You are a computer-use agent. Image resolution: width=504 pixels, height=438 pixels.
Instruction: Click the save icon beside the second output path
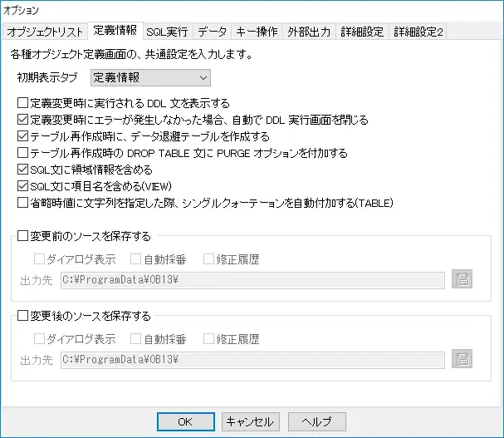462,359
